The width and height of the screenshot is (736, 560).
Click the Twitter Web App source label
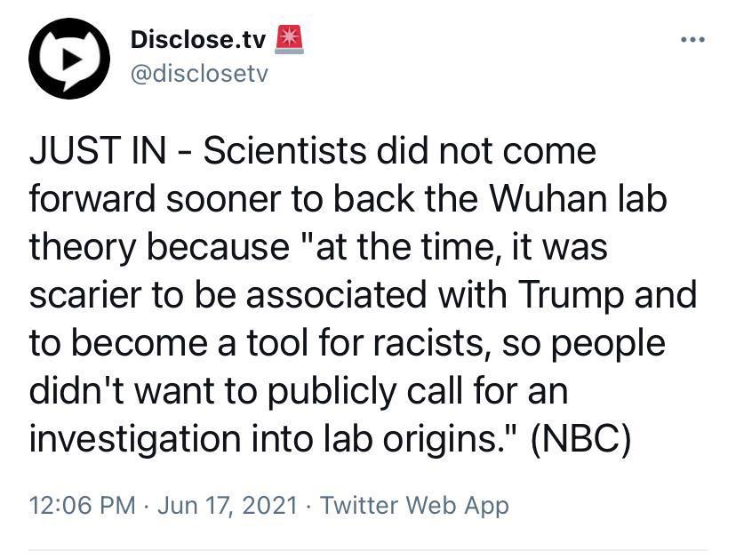(x=414, y=505)
